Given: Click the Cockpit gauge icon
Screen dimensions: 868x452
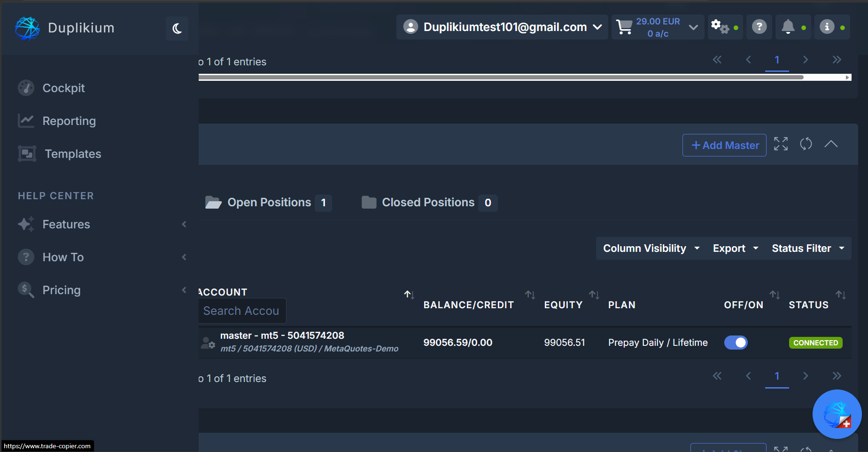Looking at the screenshot, I should click(x=26, y=87).
